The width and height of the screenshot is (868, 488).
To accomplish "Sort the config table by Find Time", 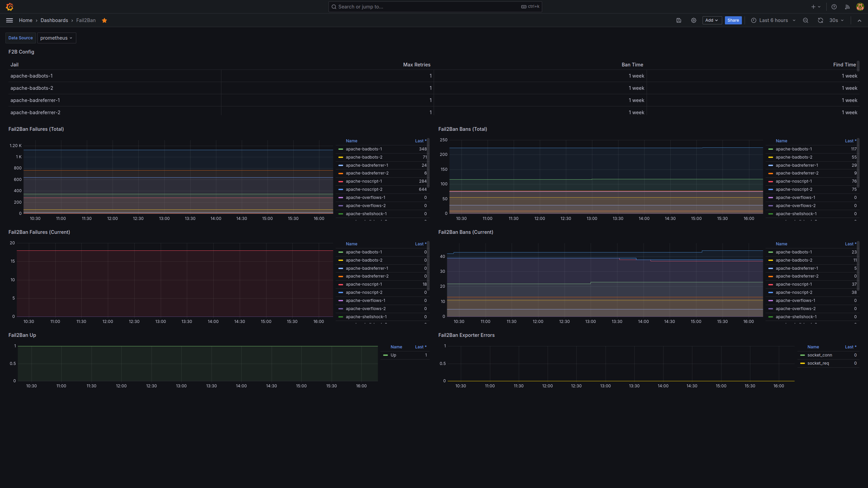I will pyautogui.click(x=845, y=65).
